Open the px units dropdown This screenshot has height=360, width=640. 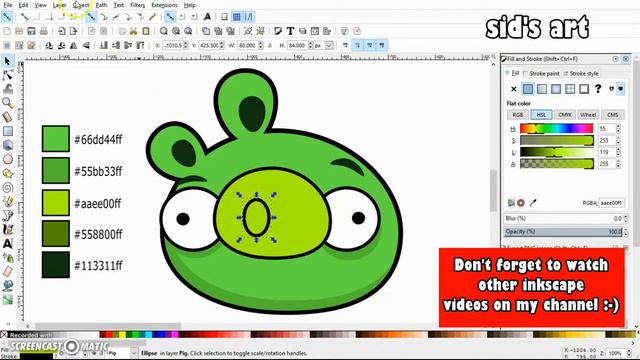[x=329, y=45]
